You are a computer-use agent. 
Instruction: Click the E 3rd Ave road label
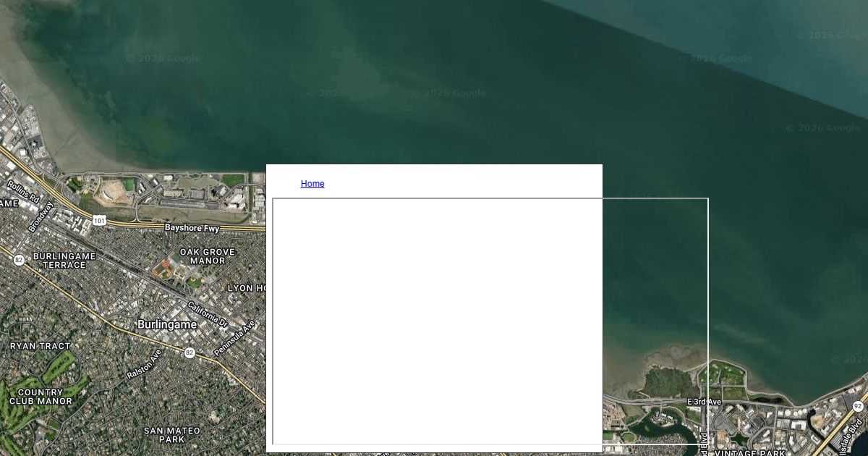[705, 402]
